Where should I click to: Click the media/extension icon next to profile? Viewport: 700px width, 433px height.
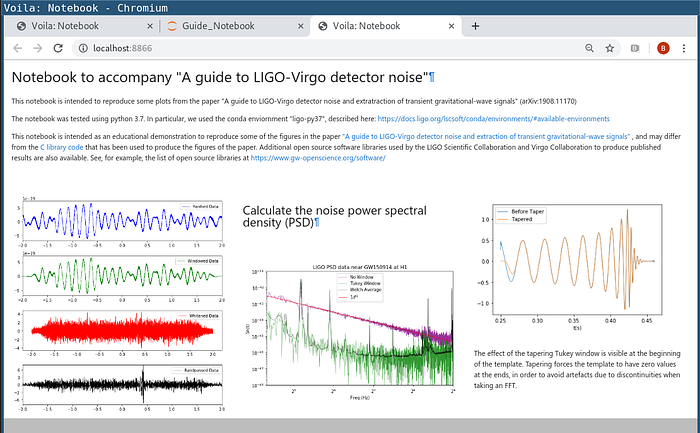click(635, 48)
